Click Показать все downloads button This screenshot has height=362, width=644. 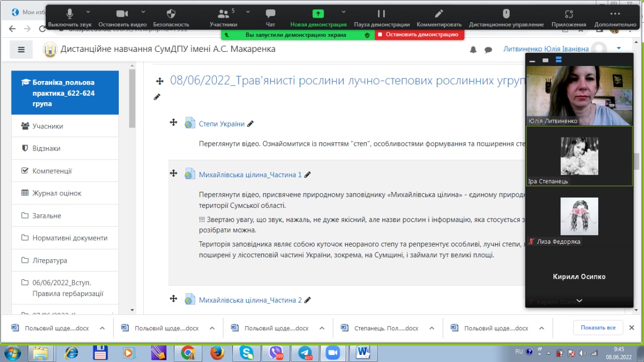598,328
